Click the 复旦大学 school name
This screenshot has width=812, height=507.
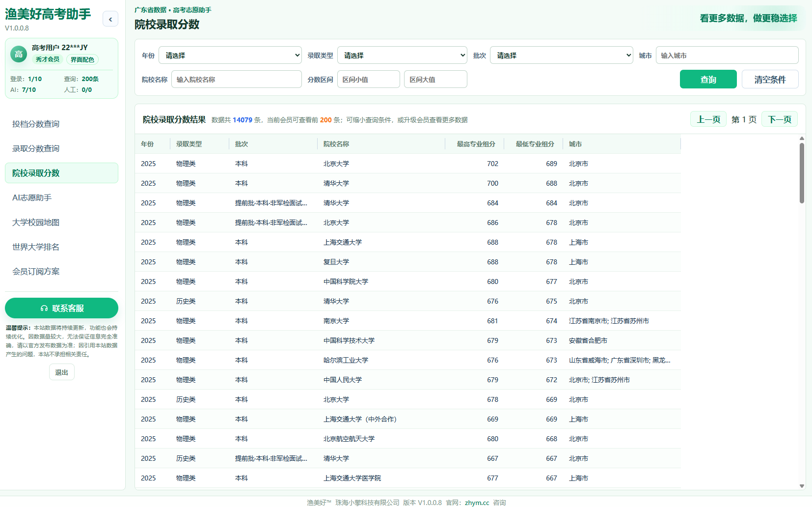point(336,262)
